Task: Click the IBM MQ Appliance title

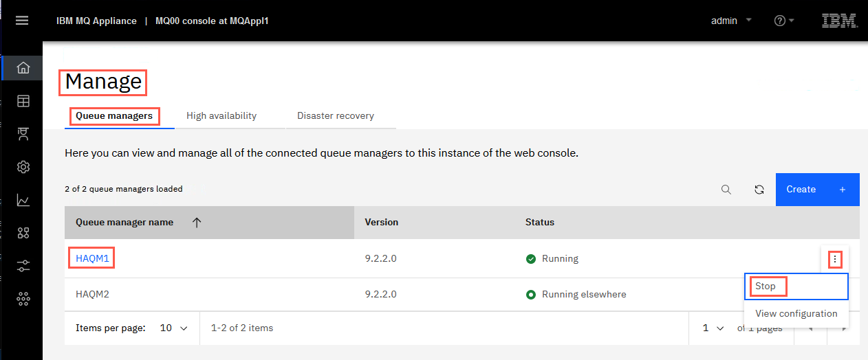Action: (96, 21)
